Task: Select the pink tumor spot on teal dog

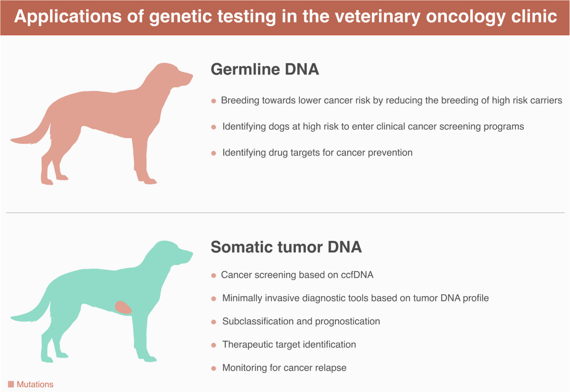Action: (x=123, y=307)
